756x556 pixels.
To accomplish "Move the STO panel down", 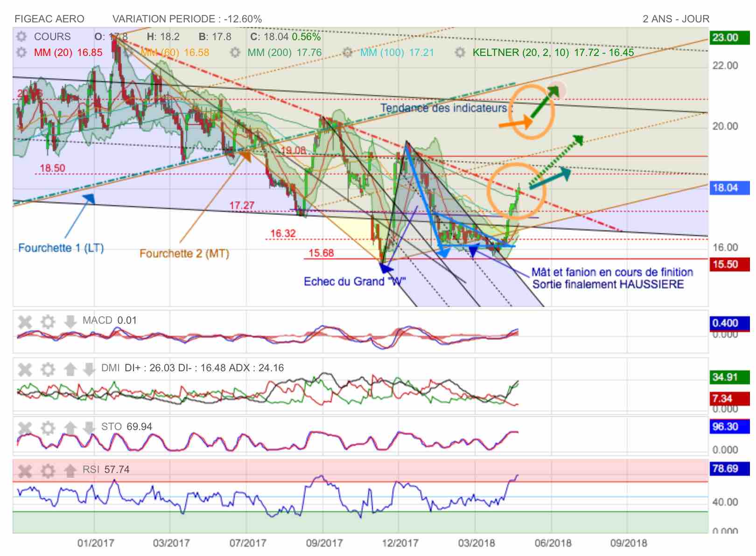I will point(89,428).
